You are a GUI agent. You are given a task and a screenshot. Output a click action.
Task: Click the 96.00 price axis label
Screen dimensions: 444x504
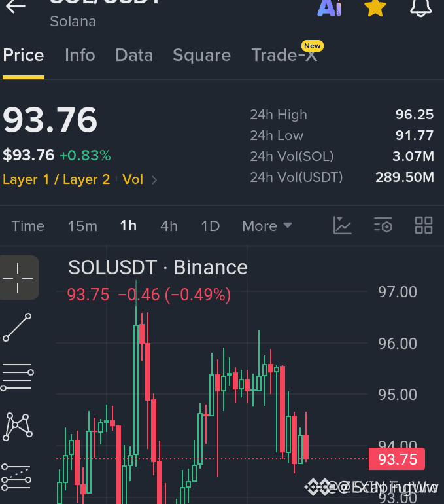coord(398,344)
